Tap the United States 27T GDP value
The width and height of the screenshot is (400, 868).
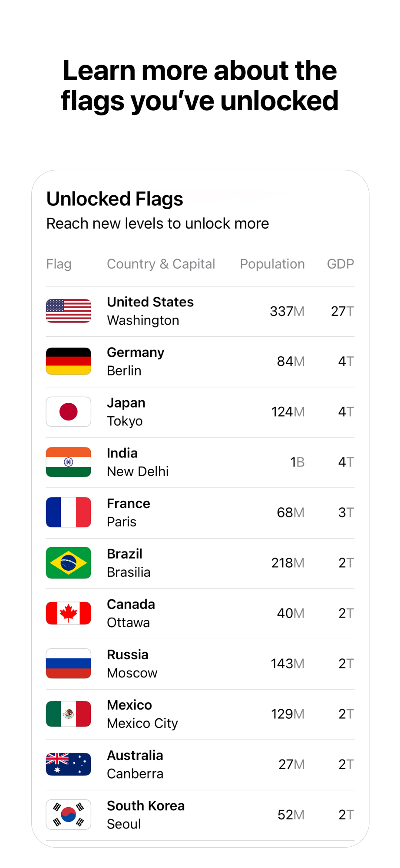342,311
